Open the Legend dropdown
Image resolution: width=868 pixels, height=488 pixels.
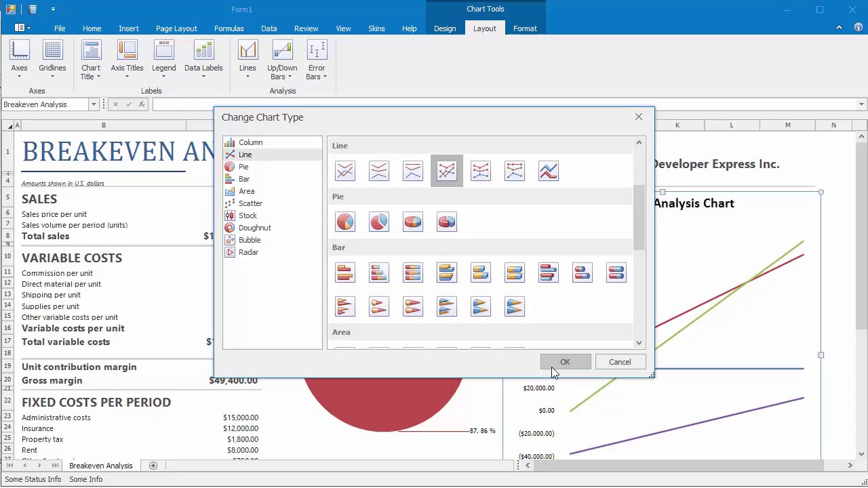coord(163,60)
